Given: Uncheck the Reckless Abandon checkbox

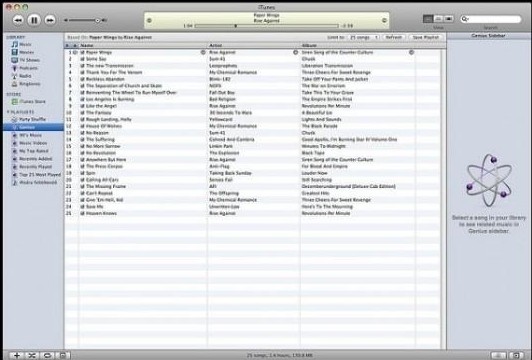Looking at the screenshot, I should [x=82, y=79].
